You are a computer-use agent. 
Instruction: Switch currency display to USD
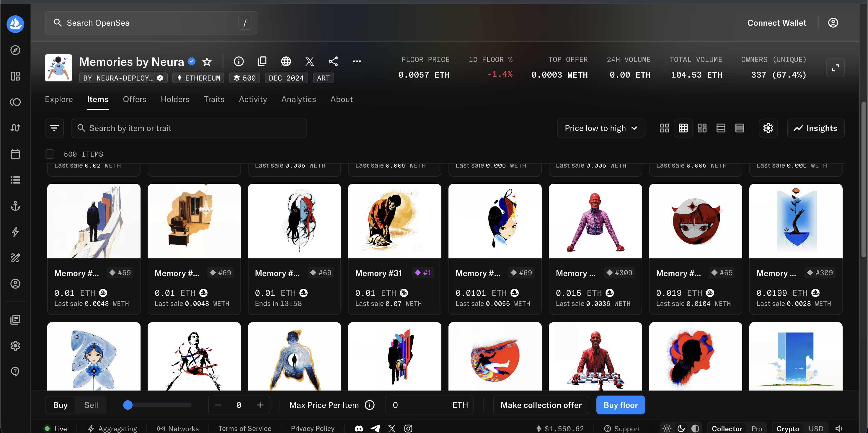pos(816,428)
